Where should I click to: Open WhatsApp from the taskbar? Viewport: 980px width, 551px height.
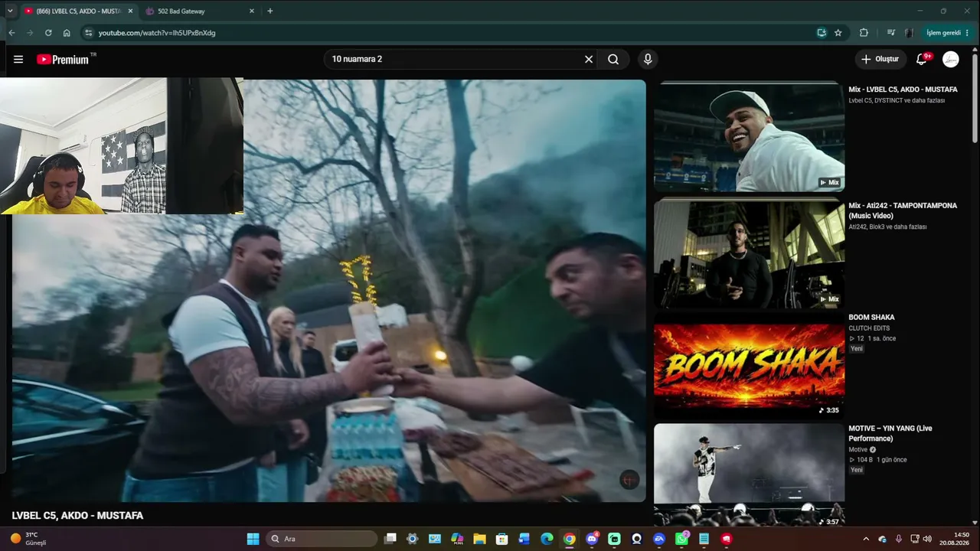681,539
